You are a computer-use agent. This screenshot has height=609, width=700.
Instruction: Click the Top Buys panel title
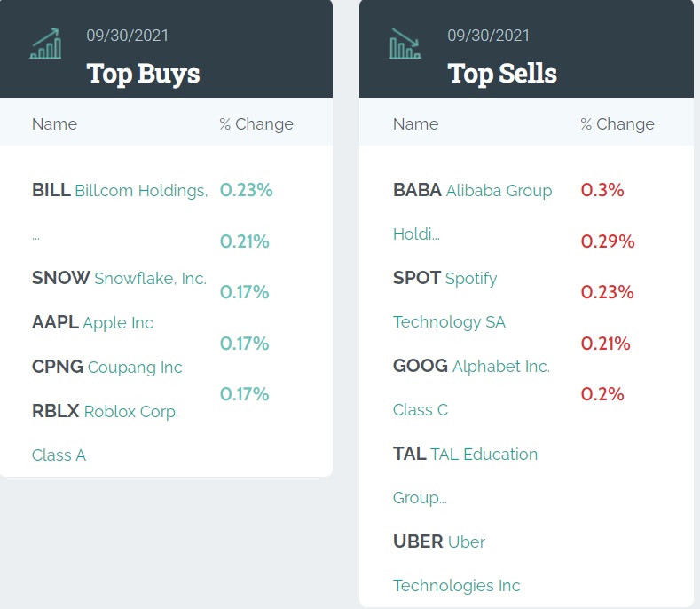143,73
